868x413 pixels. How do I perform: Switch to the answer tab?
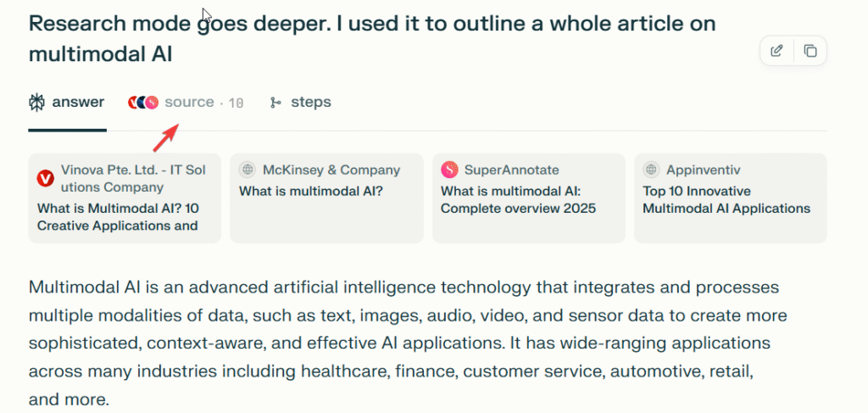click(78, 103)
